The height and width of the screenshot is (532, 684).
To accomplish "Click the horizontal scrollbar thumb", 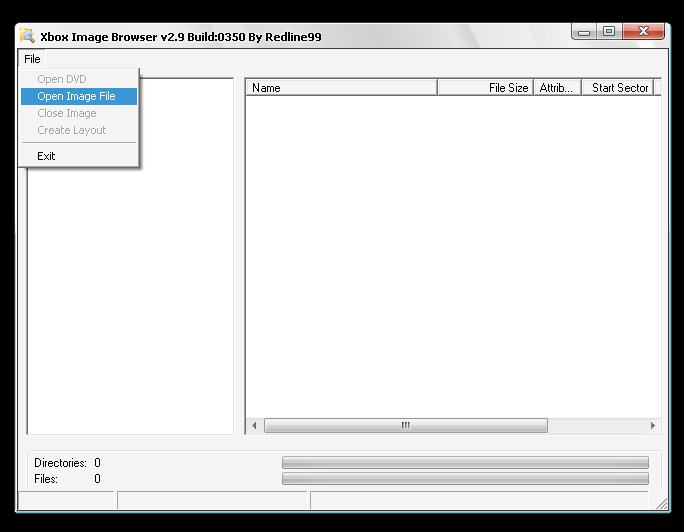I will coord(406,425).
